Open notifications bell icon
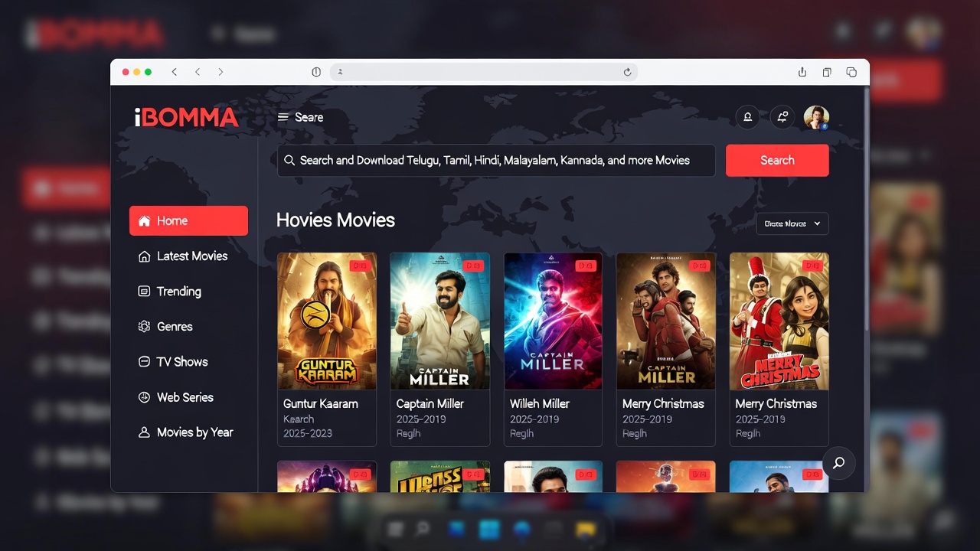This screenshot has width=980, height=551. click(782, 117)
